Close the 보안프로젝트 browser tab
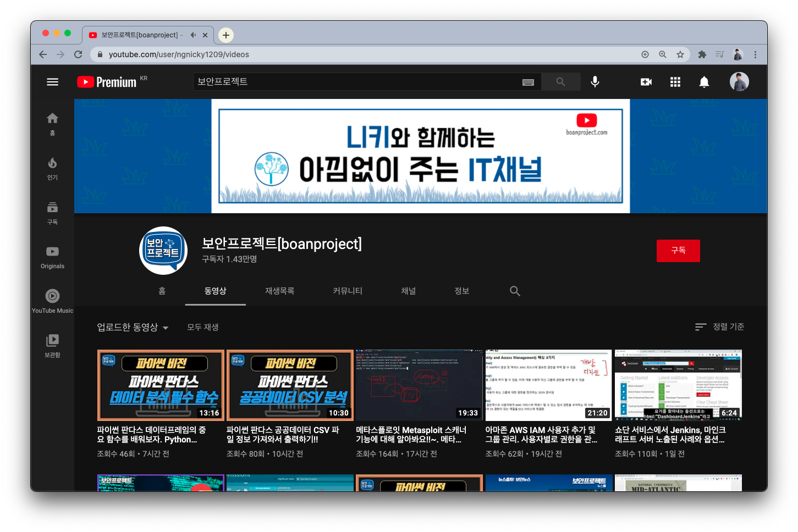 pos(205,35)
